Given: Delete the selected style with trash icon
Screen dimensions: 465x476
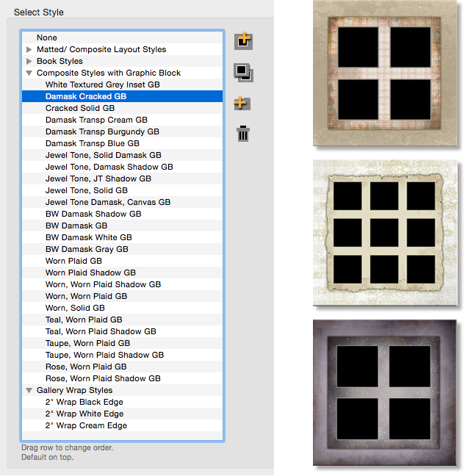Looking at the screenshot, I should coord(243,133).
